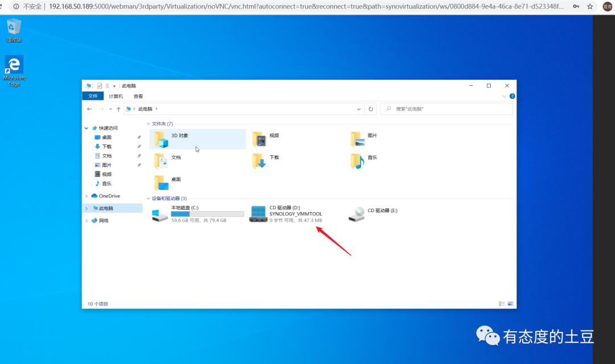The height and width of the screenshot is (364, 615).
Task: Click 此电脑 in the address breadcrumb
Action: coord(145,109)
